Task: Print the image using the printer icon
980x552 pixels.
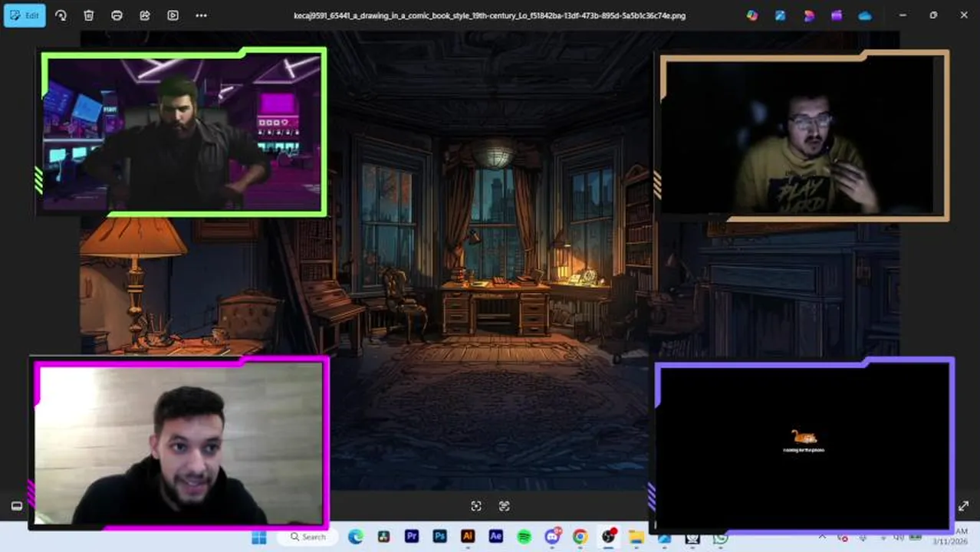Action: (117, 15)
